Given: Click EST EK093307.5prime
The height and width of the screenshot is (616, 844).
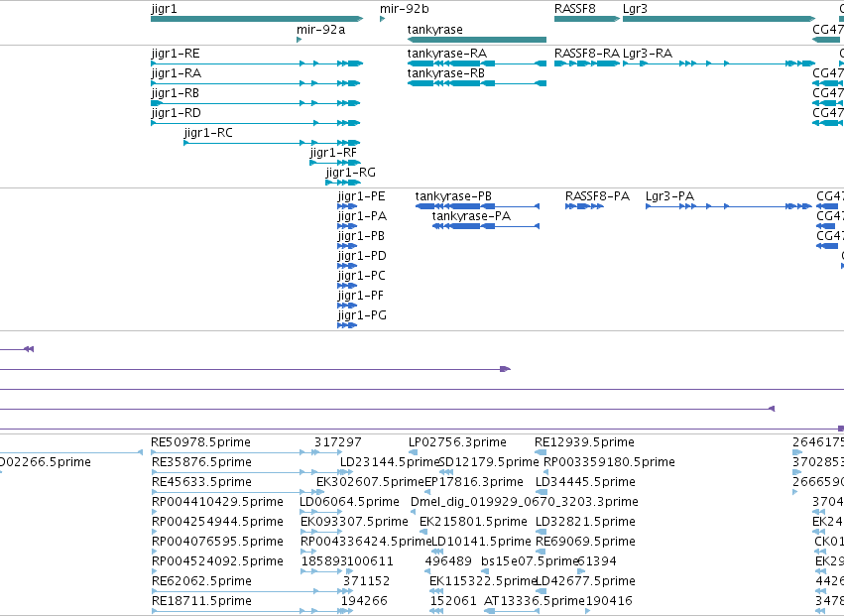Looking at the screenshot, I should [x=320, y=532].
